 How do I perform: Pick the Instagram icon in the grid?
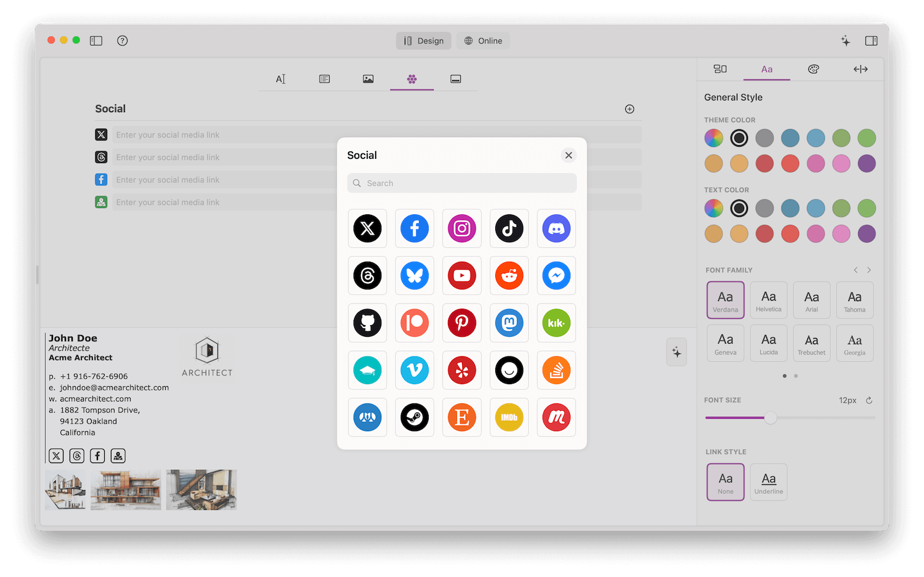(x=462, y=228)
